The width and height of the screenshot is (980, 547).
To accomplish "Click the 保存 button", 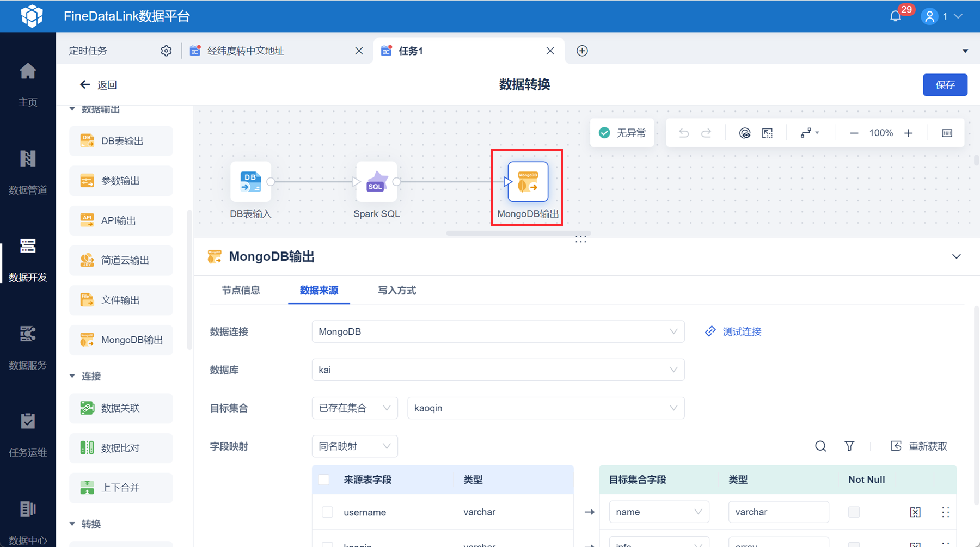I will 945,85.
